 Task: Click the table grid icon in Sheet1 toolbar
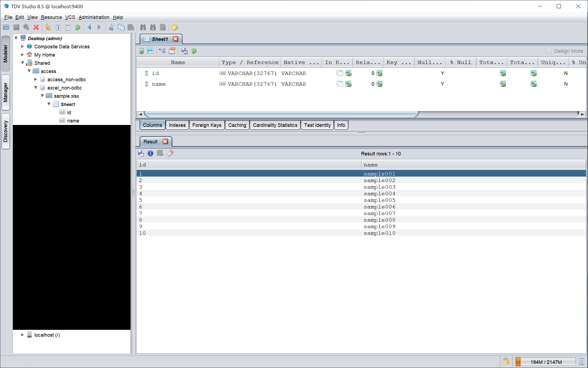(x=150, y=51)
